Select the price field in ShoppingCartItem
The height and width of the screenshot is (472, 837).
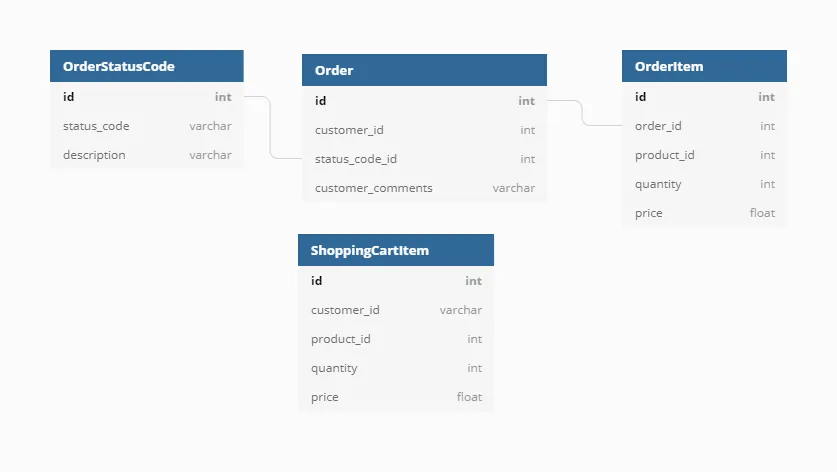[x=396, y=397]
